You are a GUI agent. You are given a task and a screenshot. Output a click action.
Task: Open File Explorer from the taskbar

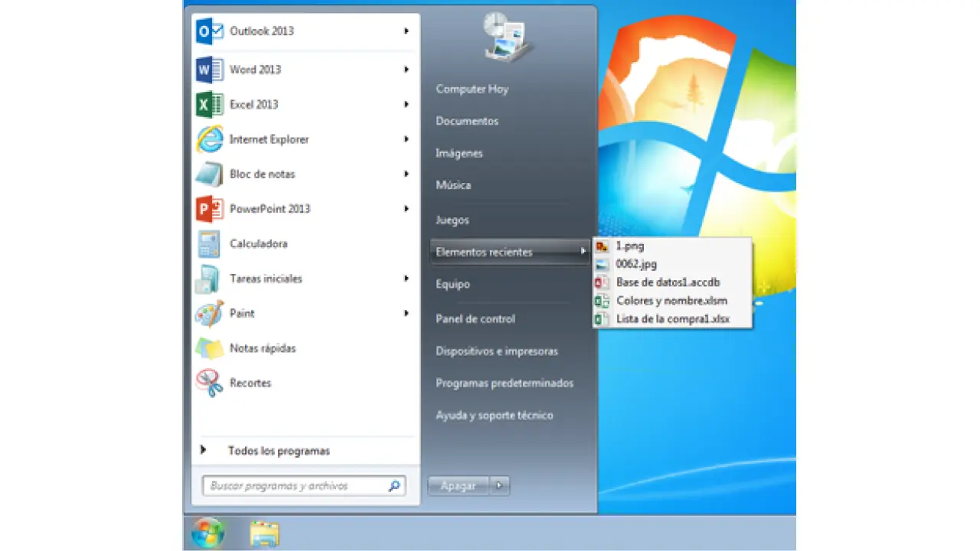(265, 533)
